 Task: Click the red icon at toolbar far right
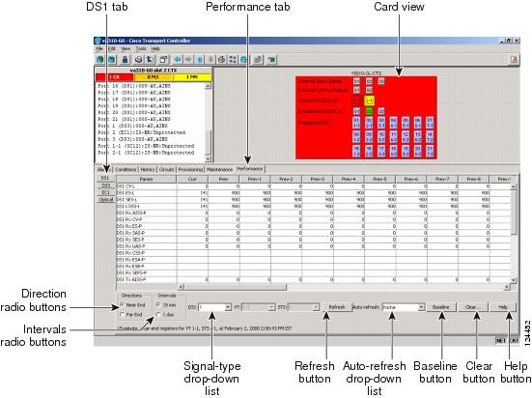[x=514, y=59]
